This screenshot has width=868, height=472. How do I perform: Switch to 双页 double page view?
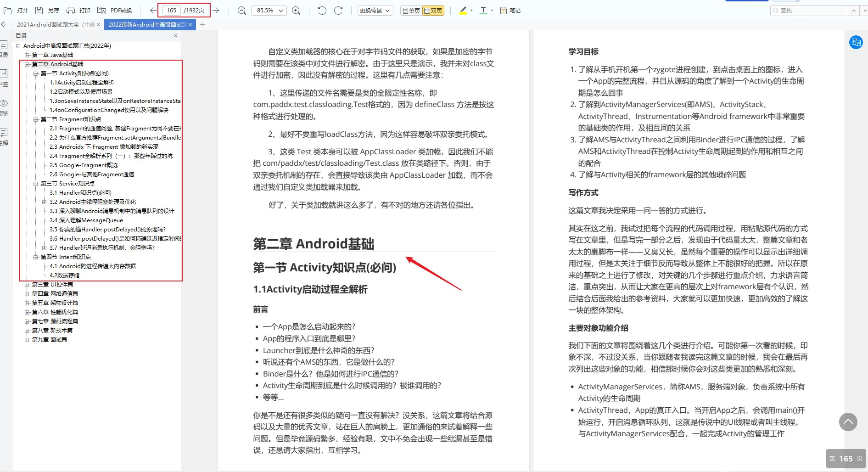point(433,10)
